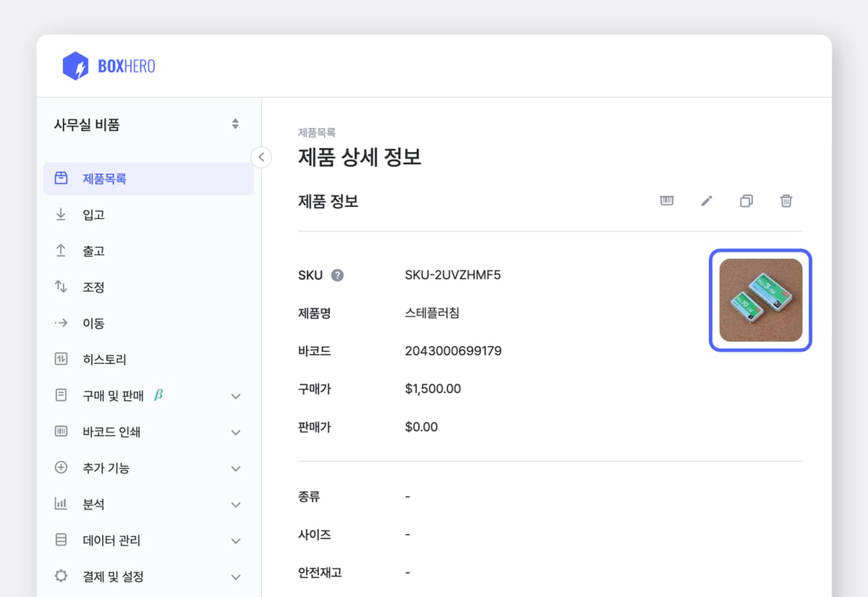The width and height of the screenshot is (868, 597).
Task: Click the BoxHero hexagon logo icon
Action: [x=76, y=65]
